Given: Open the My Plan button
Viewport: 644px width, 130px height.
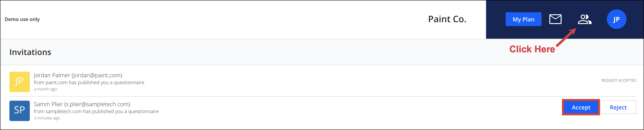Looking at the screenshot, I should (523, 19).
